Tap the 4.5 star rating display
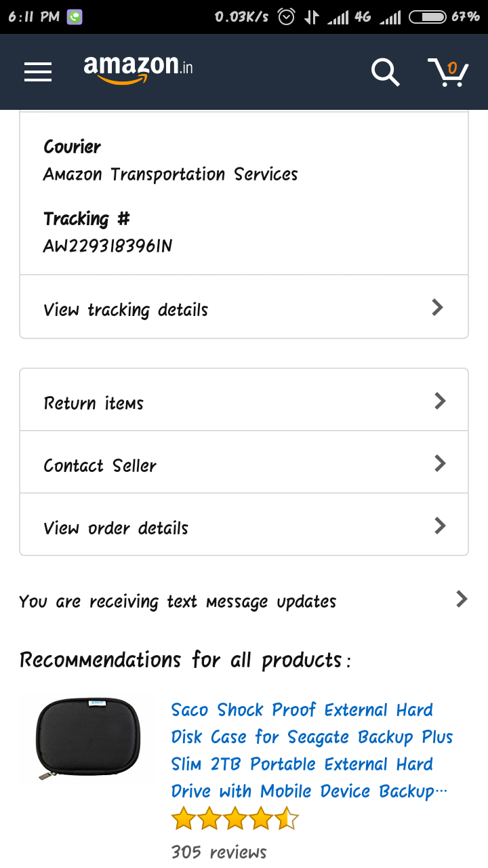Image resolution: width=488 pixels, height=868 pixels. [x=235, y=817]
